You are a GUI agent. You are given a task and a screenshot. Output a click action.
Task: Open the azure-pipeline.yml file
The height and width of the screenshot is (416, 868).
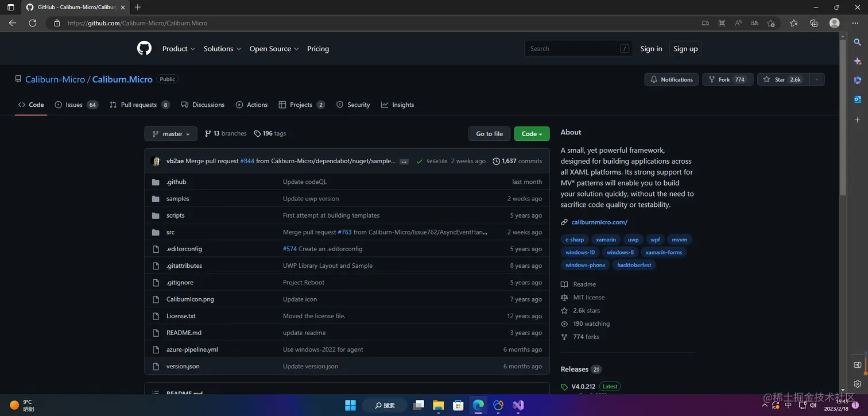[192, 349]
